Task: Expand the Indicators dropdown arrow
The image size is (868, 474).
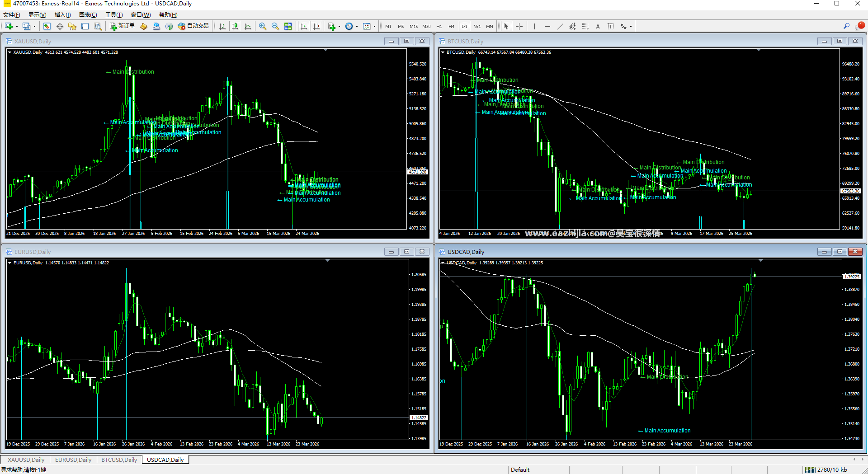Action: coord(339,26)
